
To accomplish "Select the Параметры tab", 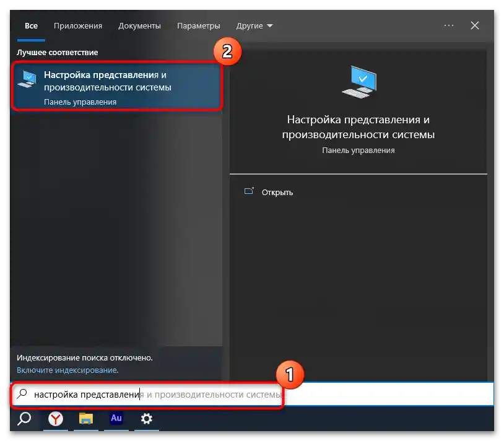I will tap(198, 25).
